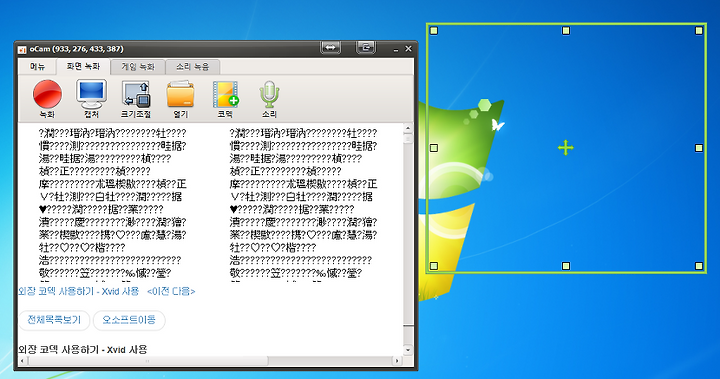
Task: Switch to the 소리 녹음 tab
Action: (x=192, y=67)
